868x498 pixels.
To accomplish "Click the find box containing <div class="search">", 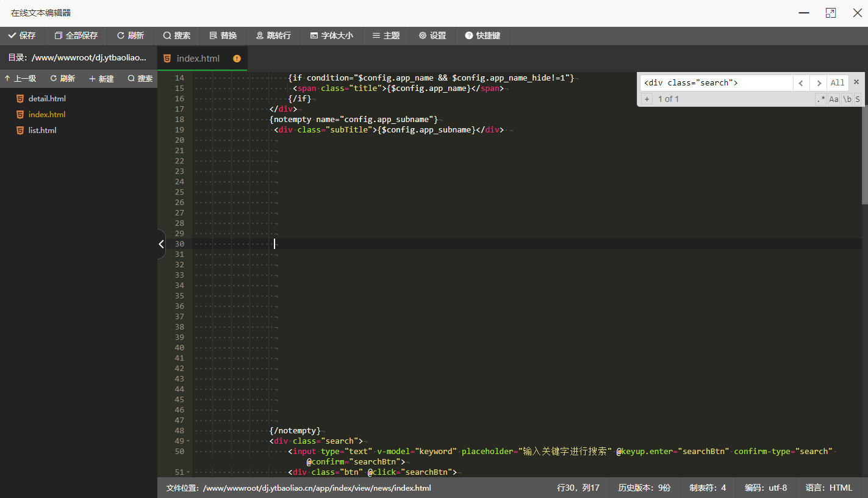I will point(716,82).
